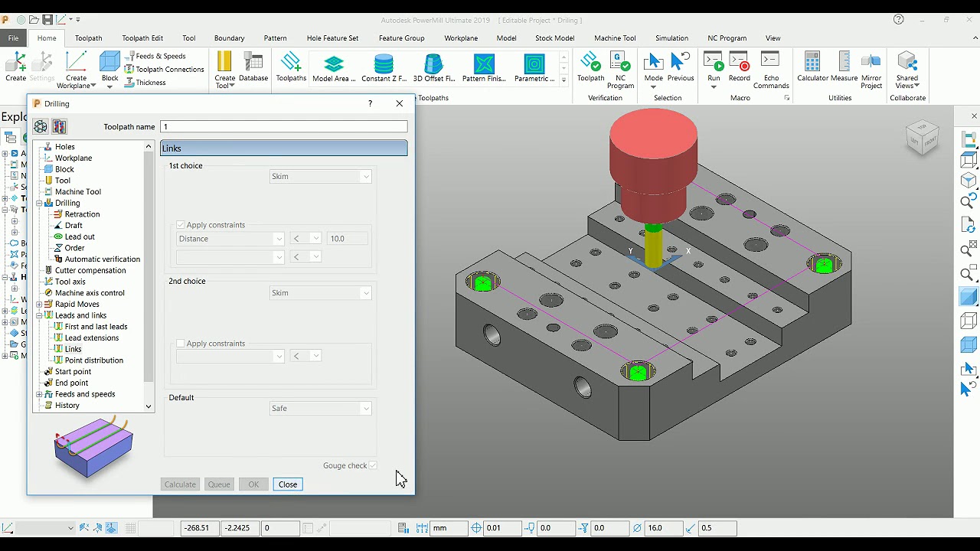Click the Toolpaths ribbon icon
980x551 pixels.
pos(291,67)
